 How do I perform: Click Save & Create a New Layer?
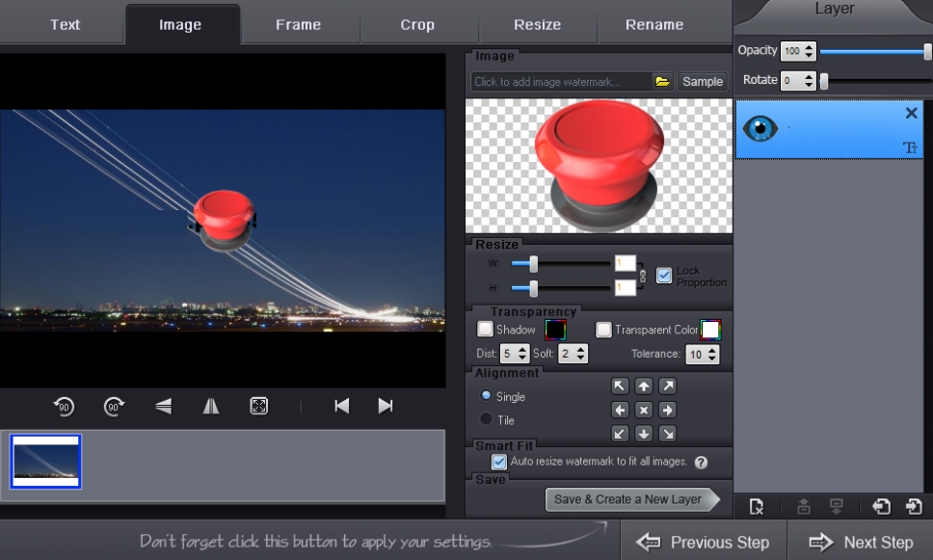(x=628, y=499)
